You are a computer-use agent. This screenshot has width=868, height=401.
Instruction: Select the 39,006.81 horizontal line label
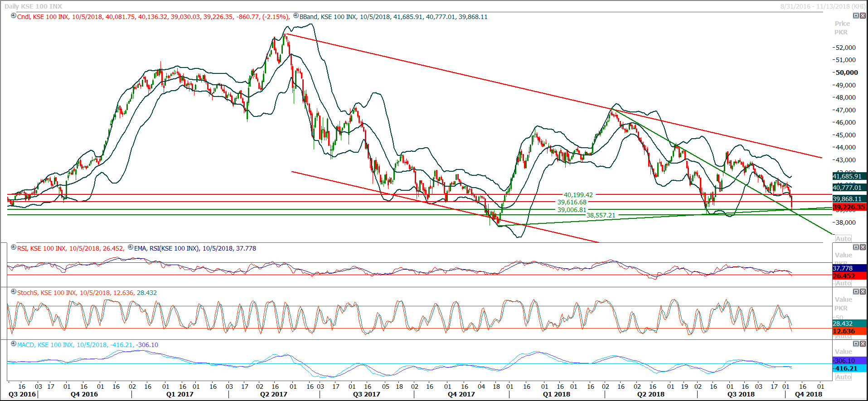coord(572,210)
